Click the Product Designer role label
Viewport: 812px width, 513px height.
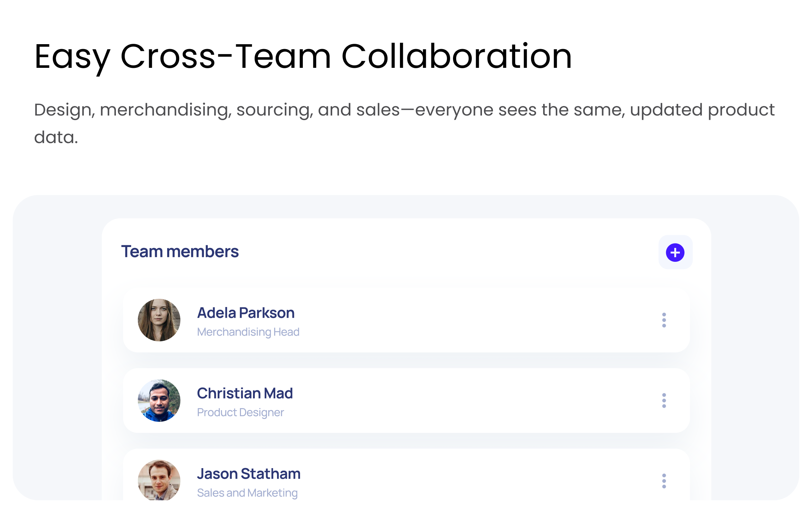pos(240,412)
